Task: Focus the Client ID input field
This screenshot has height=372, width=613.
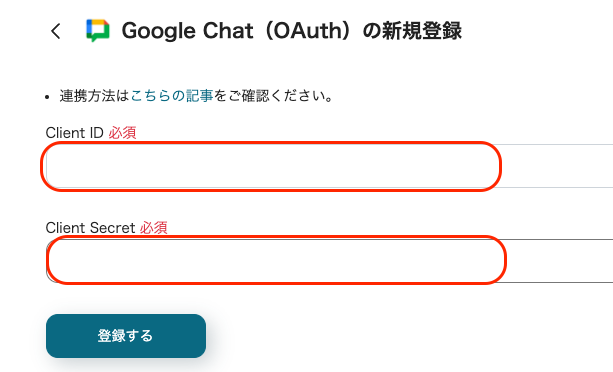Action: click(329, 166)
